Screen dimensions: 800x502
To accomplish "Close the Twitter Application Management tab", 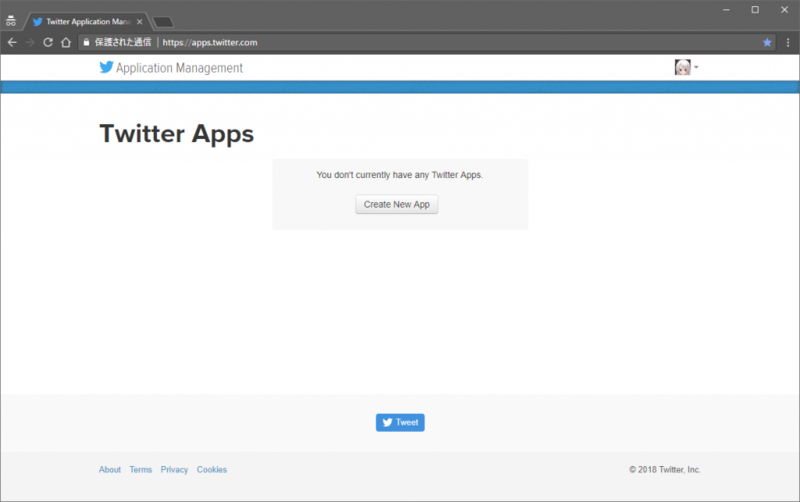I will (x=139, y=21).
